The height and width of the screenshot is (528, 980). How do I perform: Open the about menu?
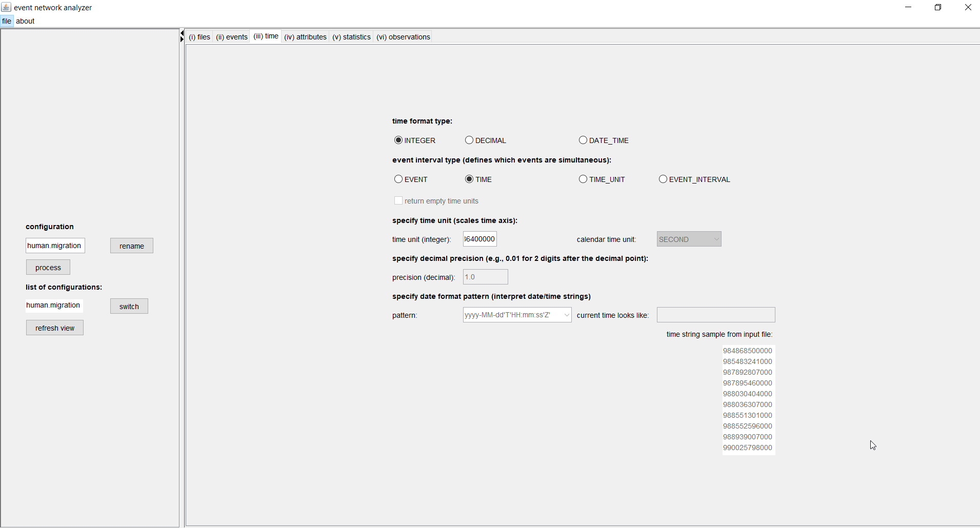tap(25, 21)
